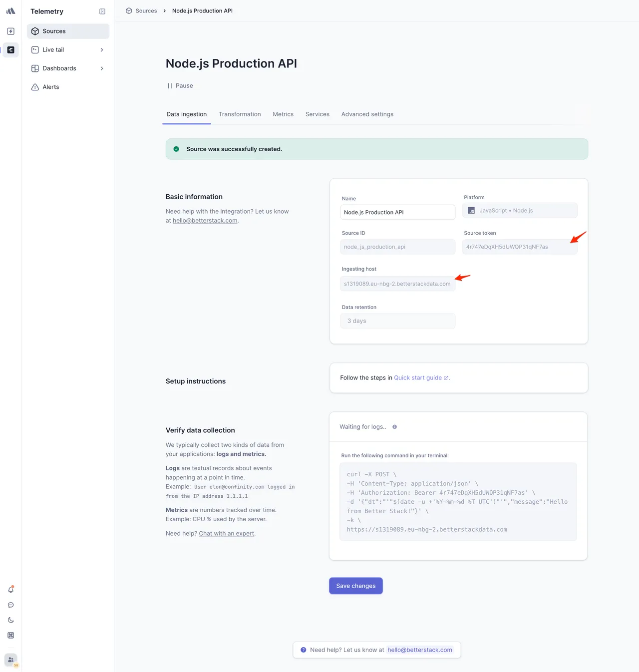
Task: Pause the Node.js Production API source
Action: (180, 86)
